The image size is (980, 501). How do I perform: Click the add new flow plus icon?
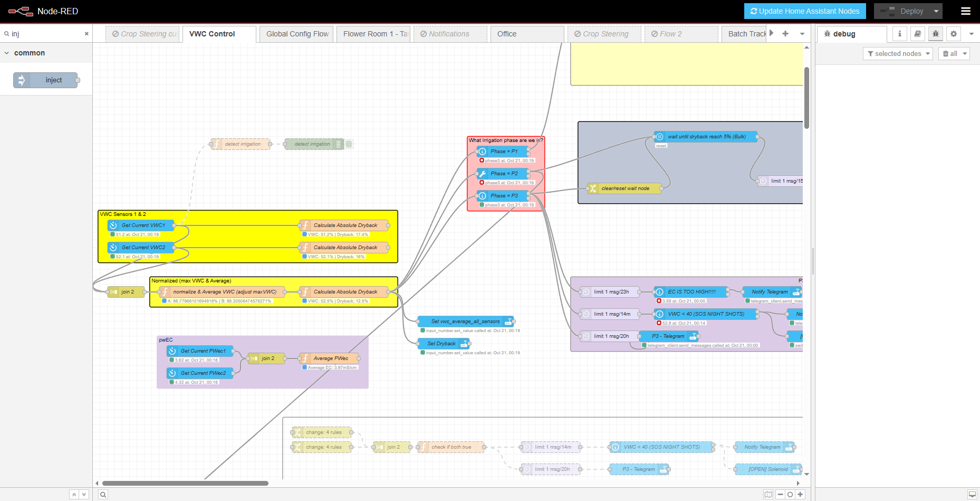point(785,34)
